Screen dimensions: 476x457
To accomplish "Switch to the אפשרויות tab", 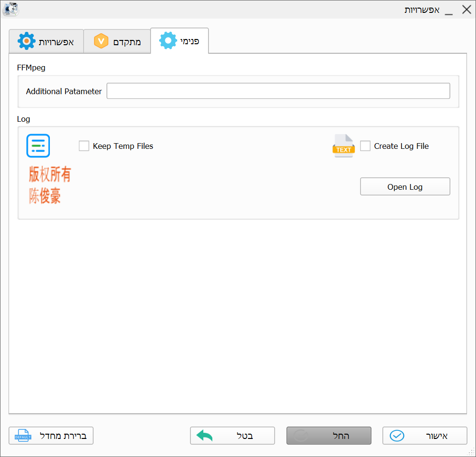I will [46, 41].
